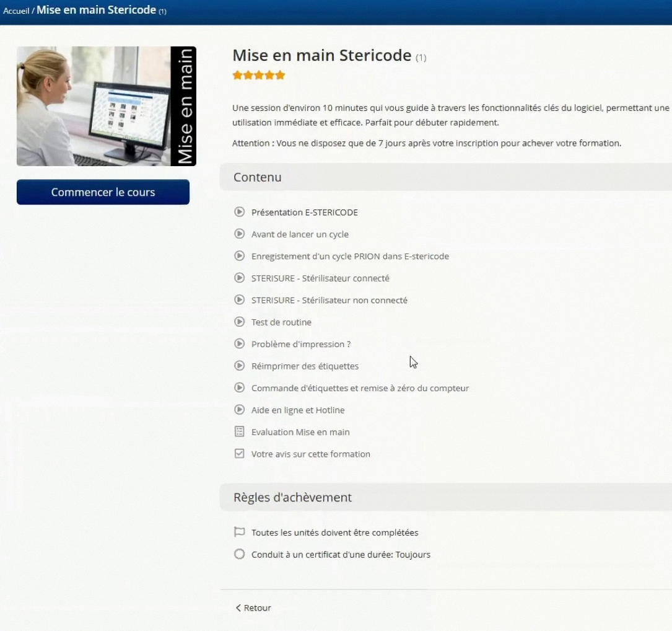The image size is (672, 631).
Task: Click the Contenu section header
Action: point(446,177)
